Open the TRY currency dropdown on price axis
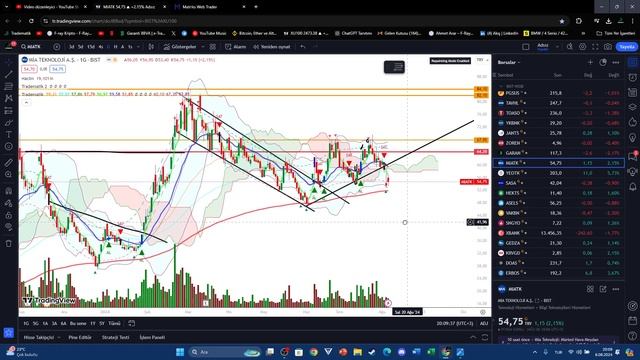The image size is (640, 360). click(482, 60)
